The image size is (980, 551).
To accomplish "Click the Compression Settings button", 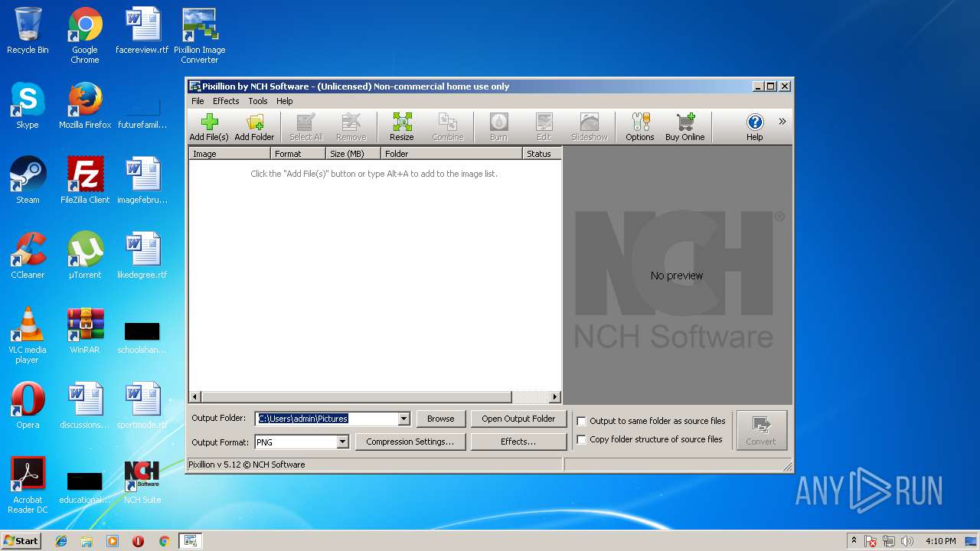I will [x=410, y=442].
